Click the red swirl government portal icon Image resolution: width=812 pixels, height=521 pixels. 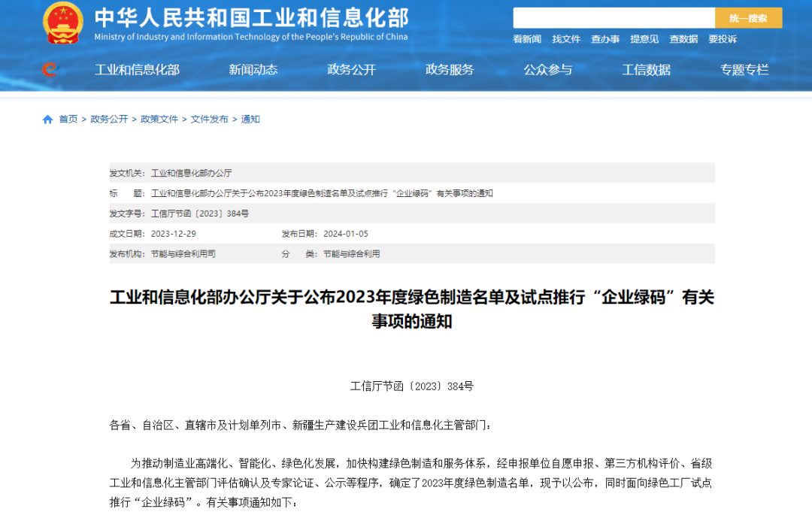point(50,69)
